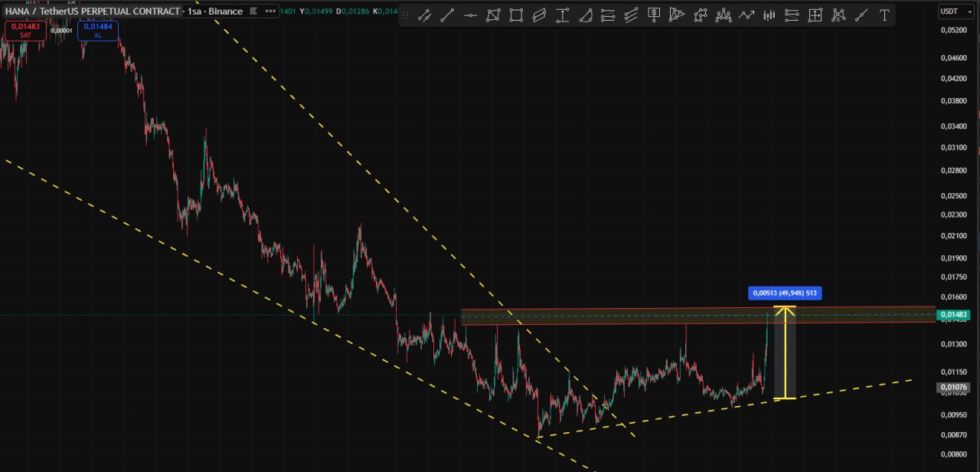
Task: Click the 0,03800 price axis label
Action: [954, 100]
